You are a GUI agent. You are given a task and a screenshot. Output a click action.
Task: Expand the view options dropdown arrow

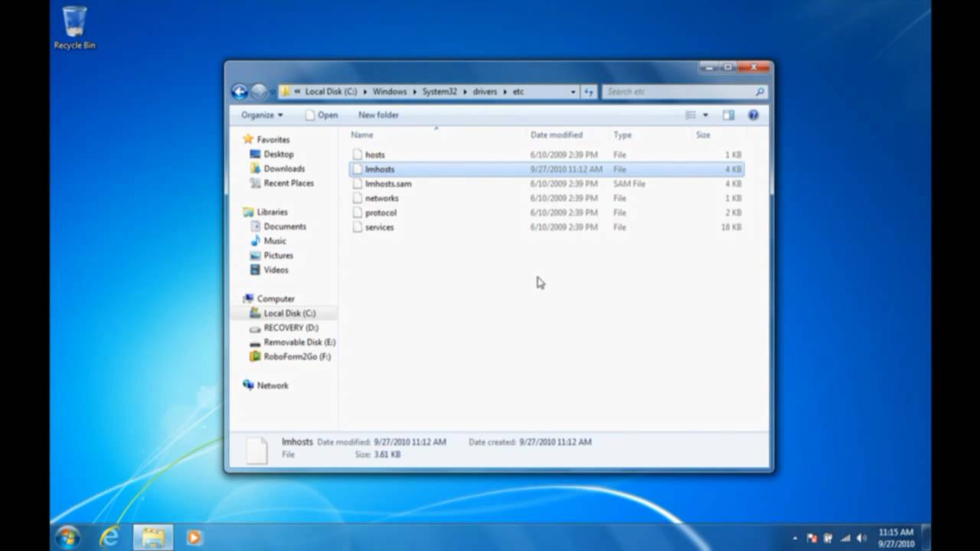[705, 115]
